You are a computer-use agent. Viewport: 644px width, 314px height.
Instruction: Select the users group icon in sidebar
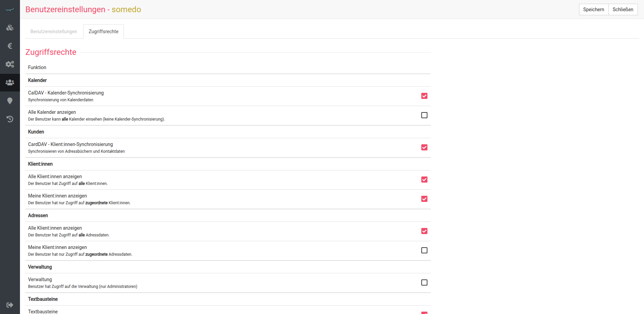click(10, 82)
